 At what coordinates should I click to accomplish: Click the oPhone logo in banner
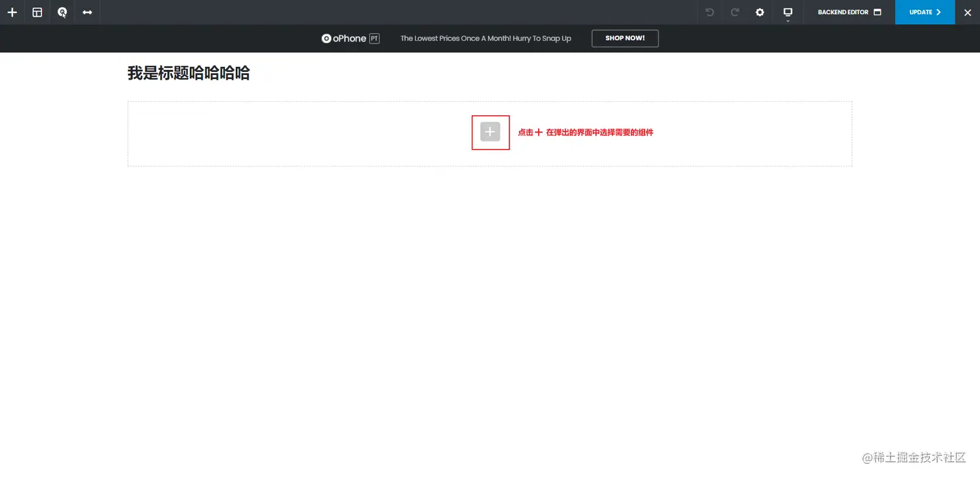(351, 38)
